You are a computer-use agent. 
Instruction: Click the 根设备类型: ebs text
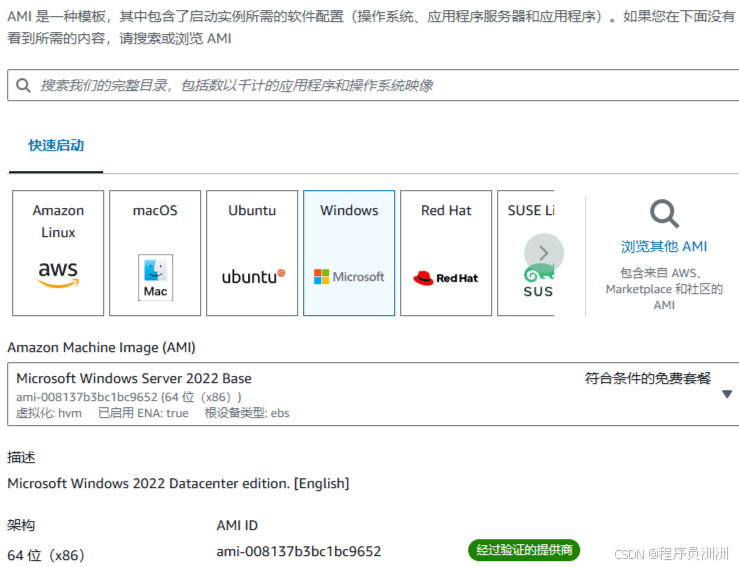coord(247,413)
